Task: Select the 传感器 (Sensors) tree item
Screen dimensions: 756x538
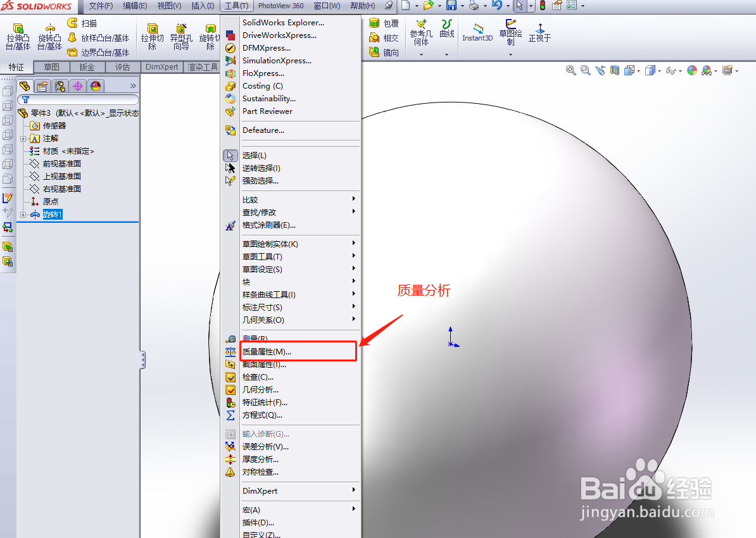Action: [48, 126]
